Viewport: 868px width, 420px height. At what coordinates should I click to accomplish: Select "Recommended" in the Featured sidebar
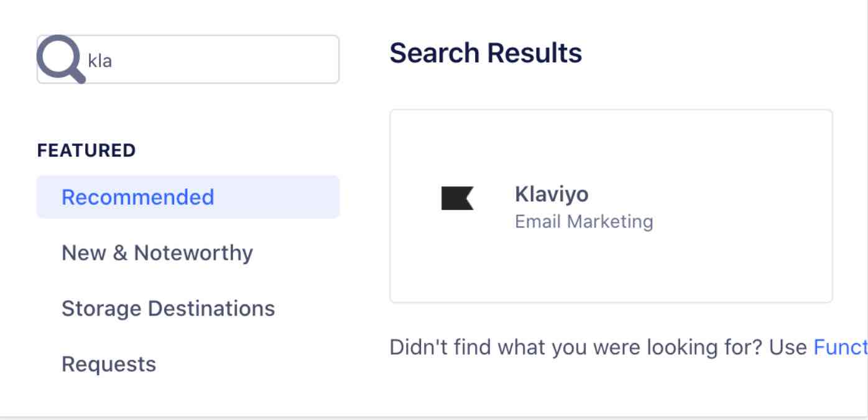139,197
